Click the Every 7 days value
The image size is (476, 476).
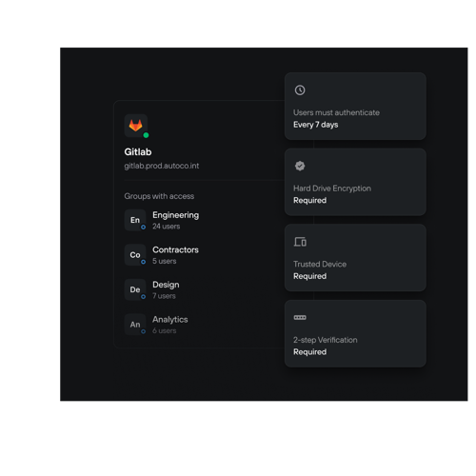click(x=316, y=125)
